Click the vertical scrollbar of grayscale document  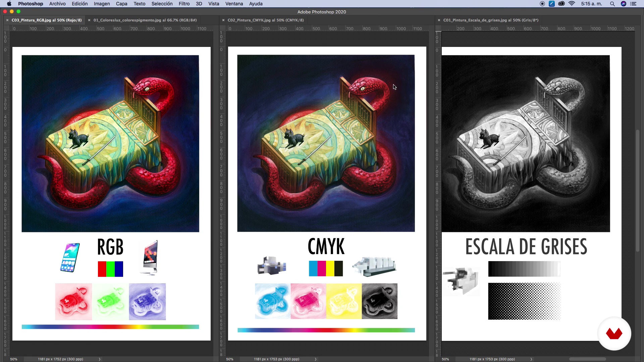[638, 190]
